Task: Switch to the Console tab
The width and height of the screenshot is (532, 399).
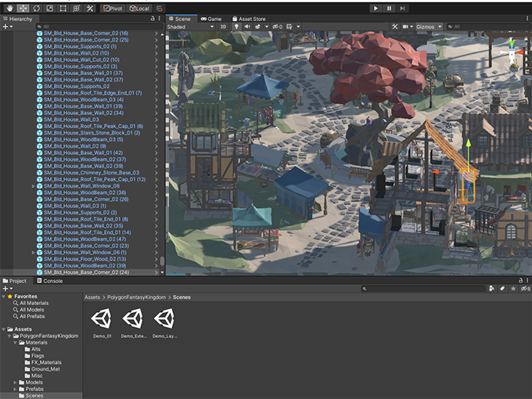Action: [50, 281]
